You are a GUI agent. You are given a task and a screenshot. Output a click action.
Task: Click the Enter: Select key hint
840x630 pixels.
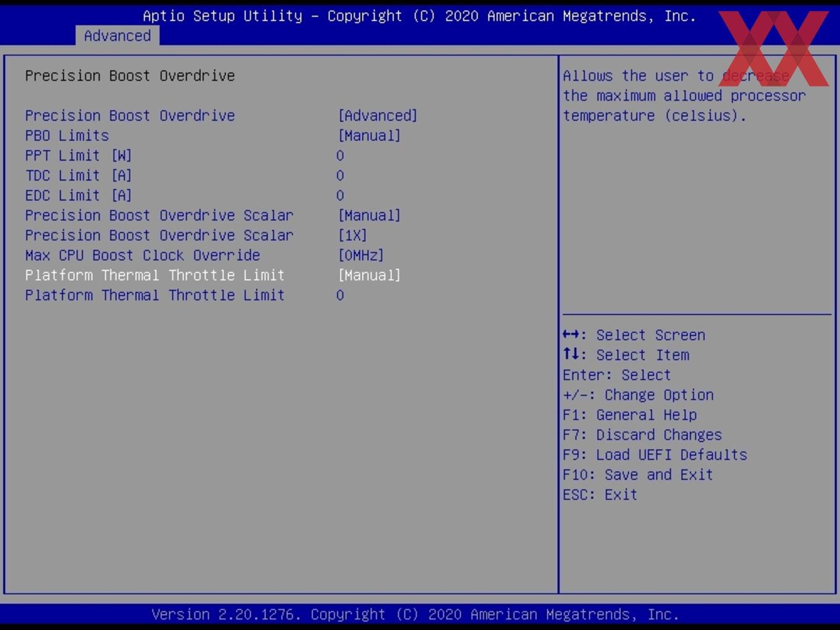pos(616,375)
